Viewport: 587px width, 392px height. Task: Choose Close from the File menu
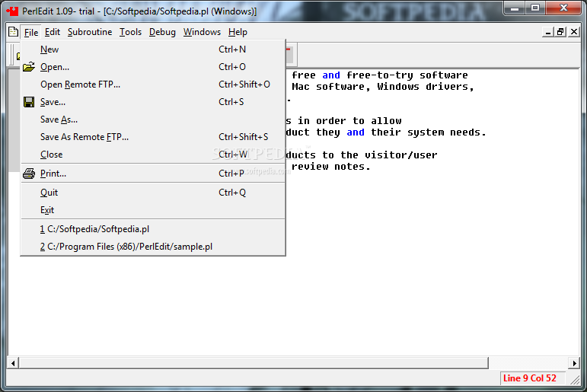(153, 155)
